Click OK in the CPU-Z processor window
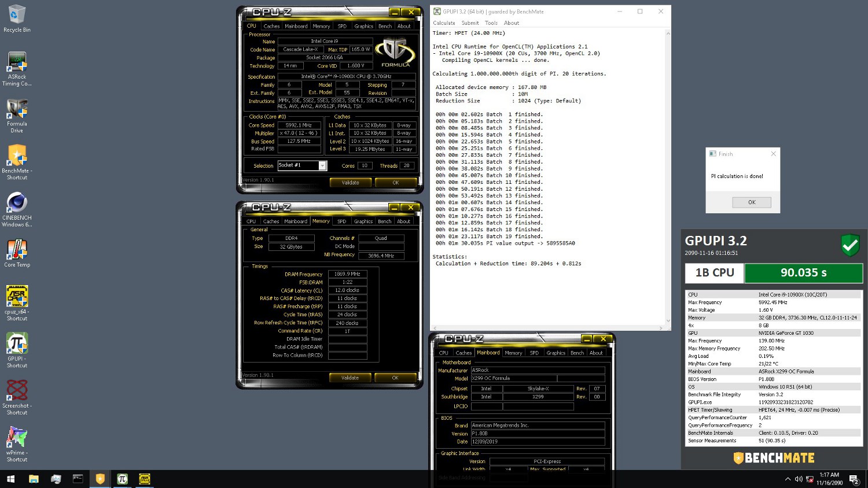Screen dimensions: 868x488 tap(396, 183)
